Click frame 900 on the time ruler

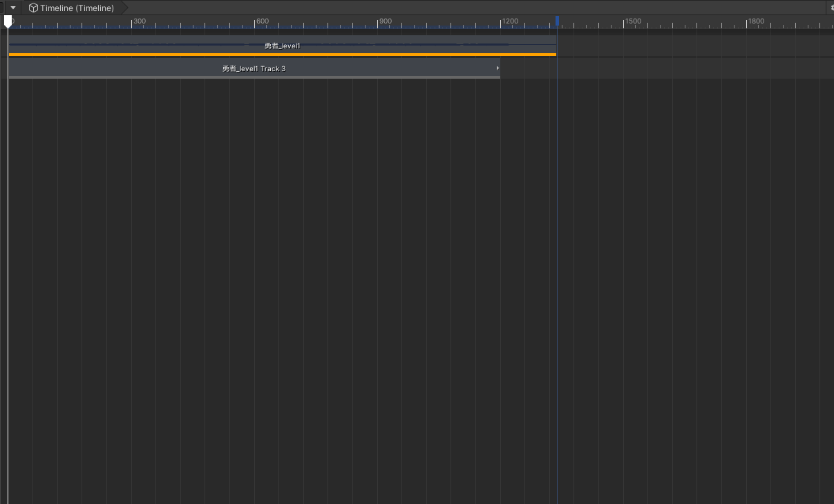tap(385, 21)
